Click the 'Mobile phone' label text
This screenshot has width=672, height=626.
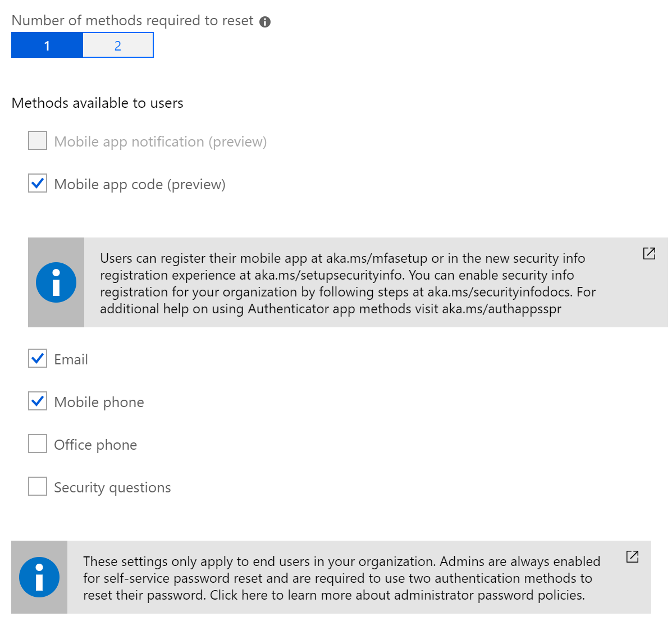[x=99, y=403]
